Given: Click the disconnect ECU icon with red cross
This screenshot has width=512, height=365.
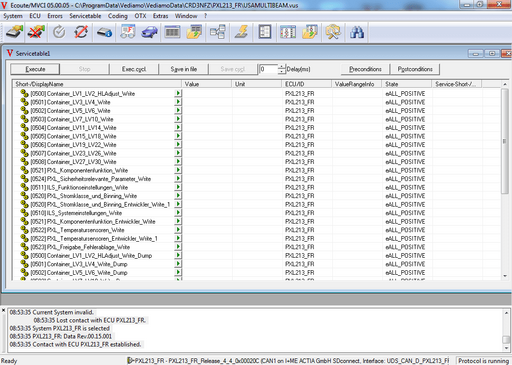Looking at the screenshot, I should pyautogui.click(x=36, y=32).
